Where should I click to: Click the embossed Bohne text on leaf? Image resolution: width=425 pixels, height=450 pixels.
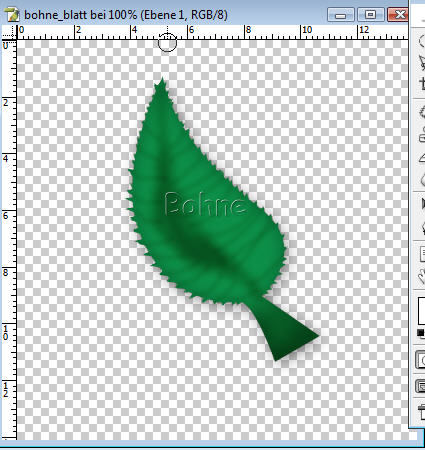[205, 204]
